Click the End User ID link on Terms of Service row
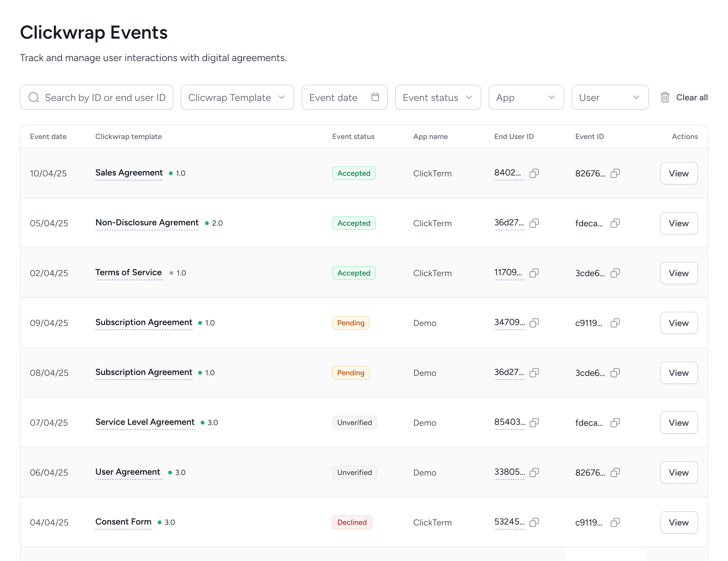The height and width of the screenshot is (561, 728). pyautogui.click(x=508, y=272)
